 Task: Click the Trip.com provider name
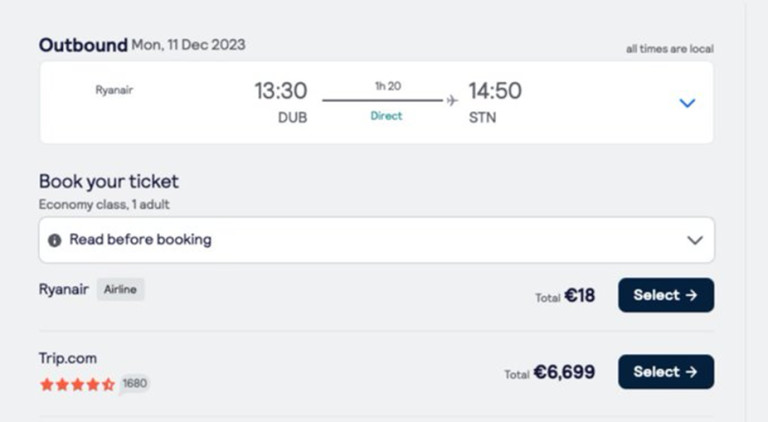pos(68,358)
